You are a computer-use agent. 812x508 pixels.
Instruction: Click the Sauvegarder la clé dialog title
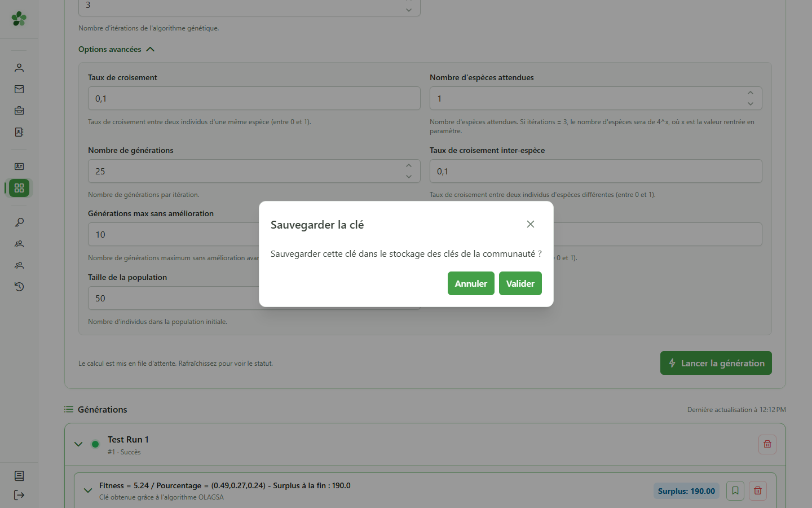(x=317, y=225)
